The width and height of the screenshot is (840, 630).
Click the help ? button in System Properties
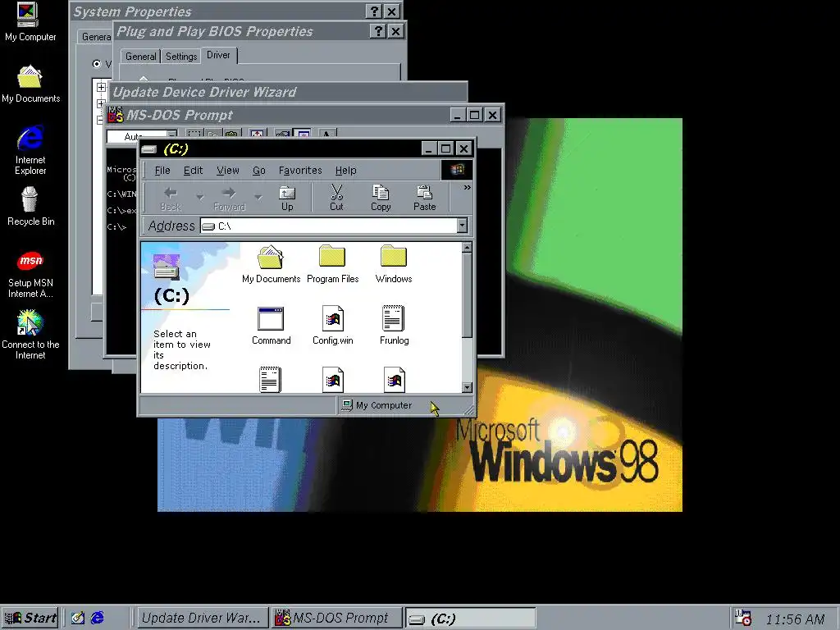pos(374,11)
